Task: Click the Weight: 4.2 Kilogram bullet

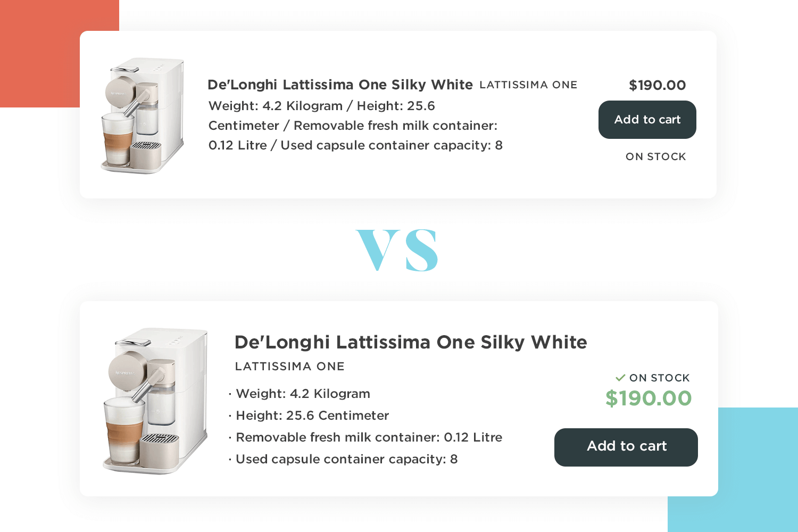Action: coord(300,394)
